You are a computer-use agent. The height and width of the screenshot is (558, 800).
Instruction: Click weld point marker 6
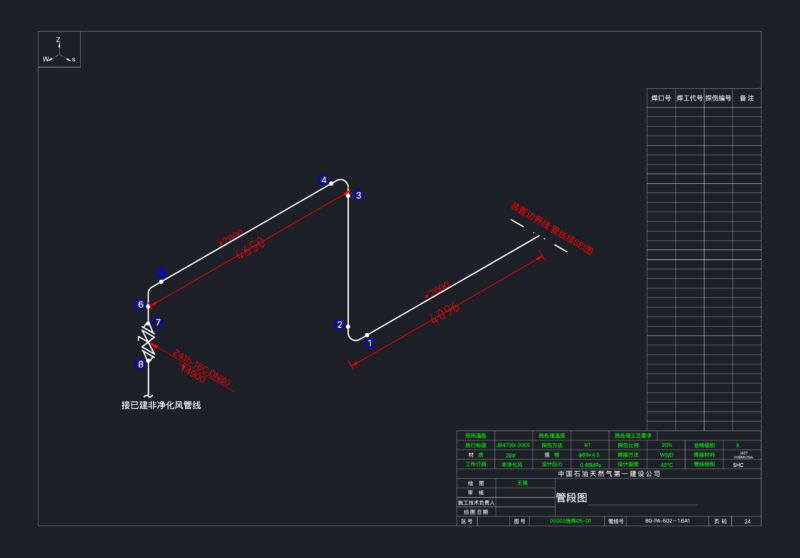coord(140,305)
